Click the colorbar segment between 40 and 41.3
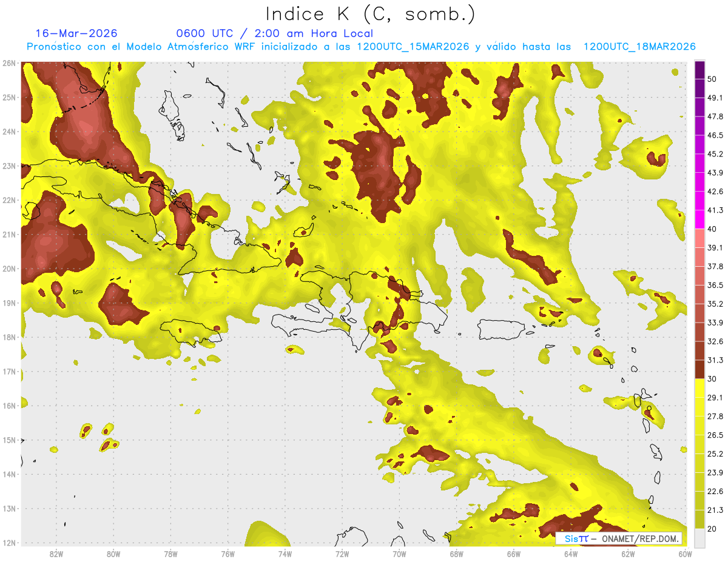The image size is (728, 562). [x=699, y=219]
